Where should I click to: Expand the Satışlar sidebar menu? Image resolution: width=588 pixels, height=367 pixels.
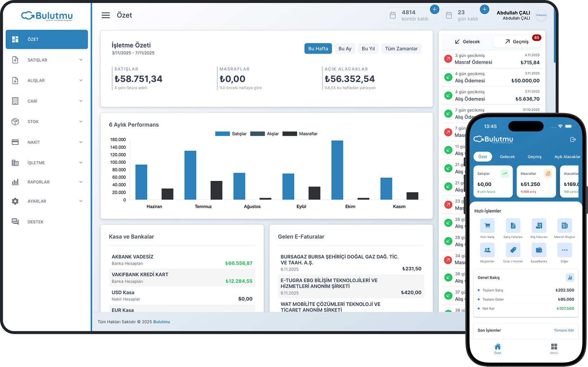pyautogui.click(x=47, y=60)
